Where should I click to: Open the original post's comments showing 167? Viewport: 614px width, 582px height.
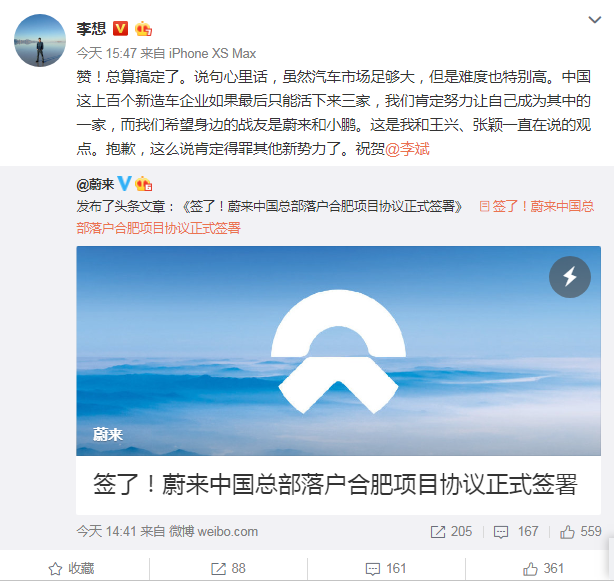point(516,532)
